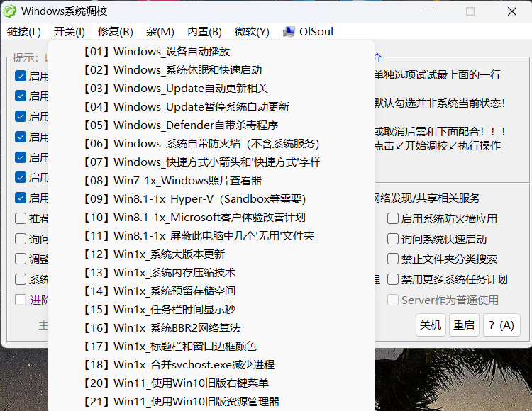Viewport: 532px width, 411px height.
Task: Click the OlSoul icon in menu bar
Action: pos(289,31)
